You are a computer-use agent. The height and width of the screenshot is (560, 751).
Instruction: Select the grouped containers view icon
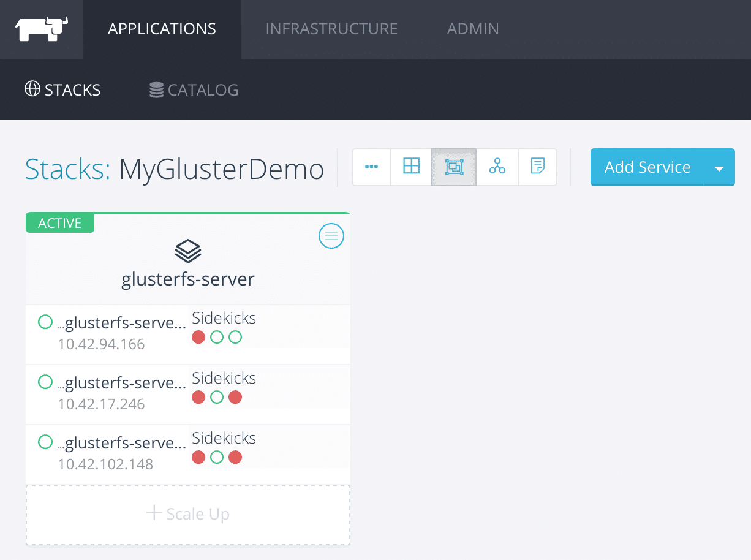[x=454, y=167]
